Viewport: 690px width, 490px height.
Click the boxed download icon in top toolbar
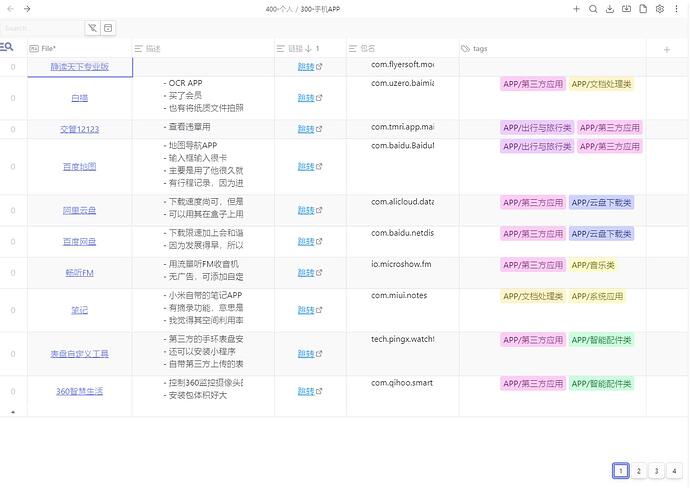(x=626, y=9)
